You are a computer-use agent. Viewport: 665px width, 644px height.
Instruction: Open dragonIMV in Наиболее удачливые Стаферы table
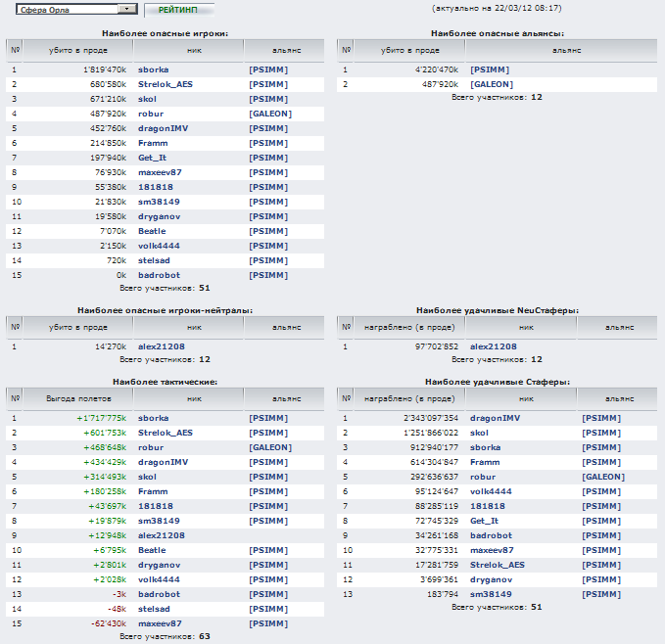(496, 418)
